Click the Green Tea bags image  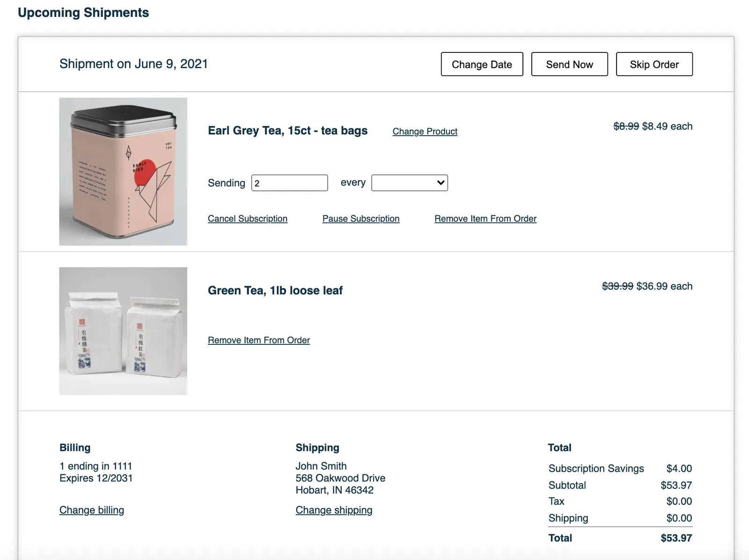coord(123,331)
